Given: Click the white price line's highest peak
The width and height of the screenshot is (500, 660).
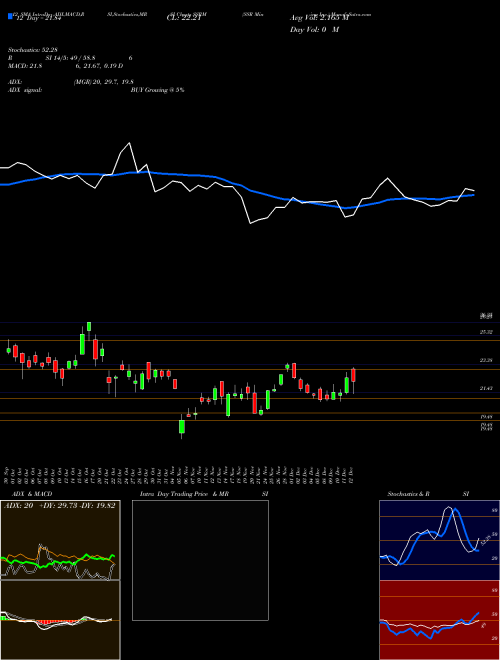Looking at the screenshot, I should coord(129,143).
